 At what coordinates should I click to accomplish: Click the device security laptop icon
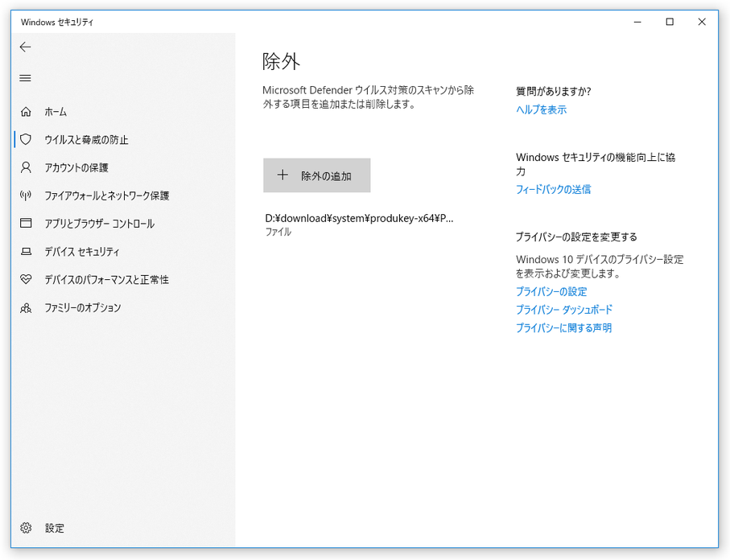click(26, 252)
